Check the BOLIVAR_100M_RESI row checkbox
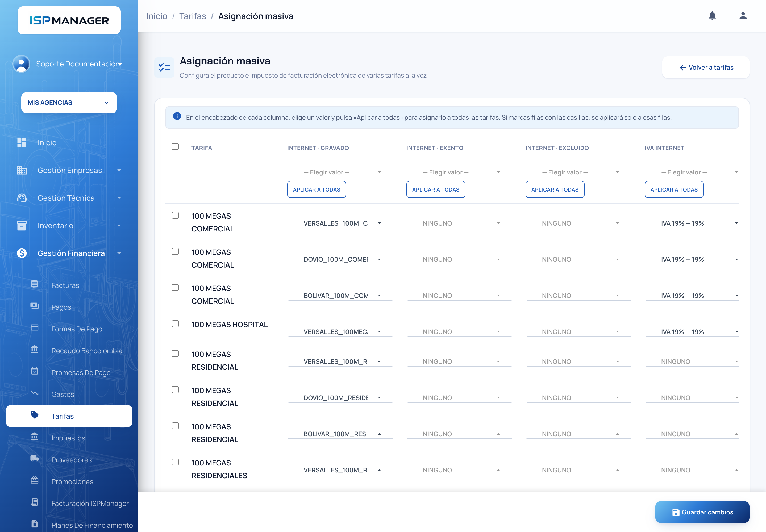 pos(175,426)
